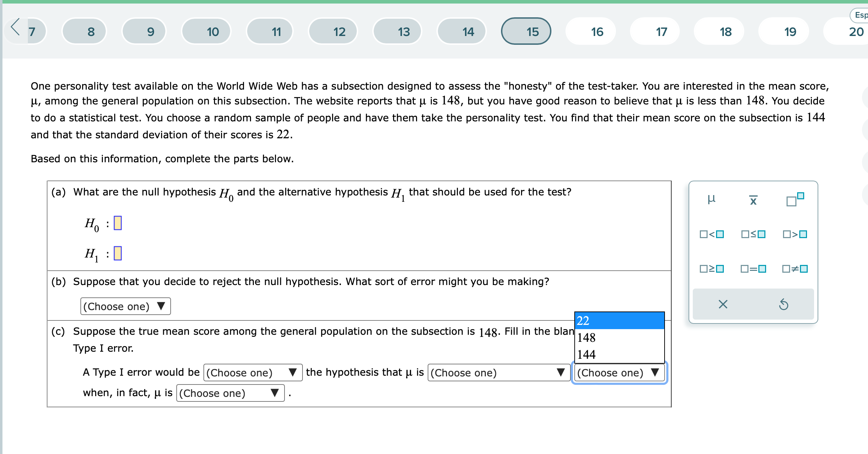Insert the less-than comparison template

711,234
